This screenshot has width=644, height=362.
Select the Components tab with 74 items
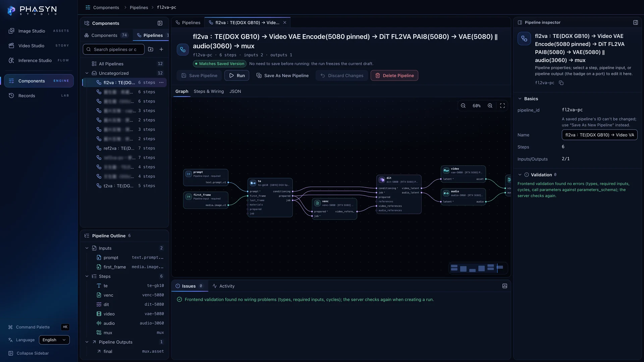(106, 35)
